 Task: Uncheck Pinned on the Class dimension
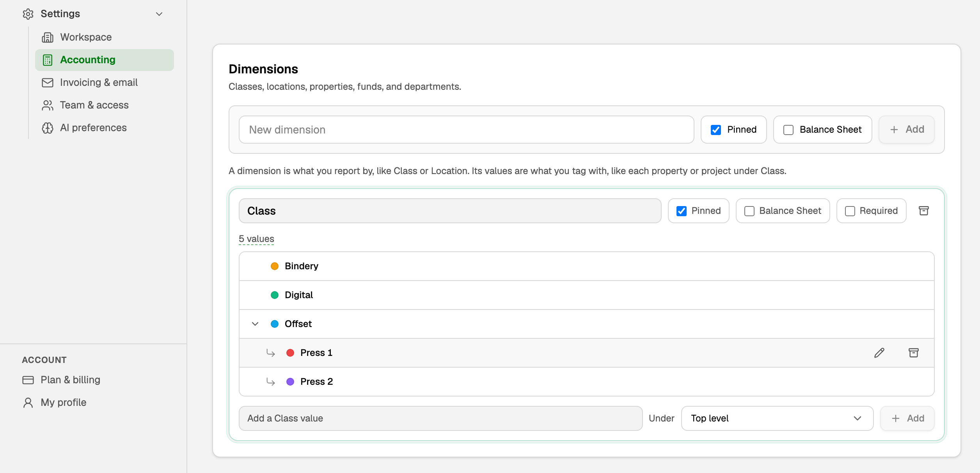click(682, 211)
